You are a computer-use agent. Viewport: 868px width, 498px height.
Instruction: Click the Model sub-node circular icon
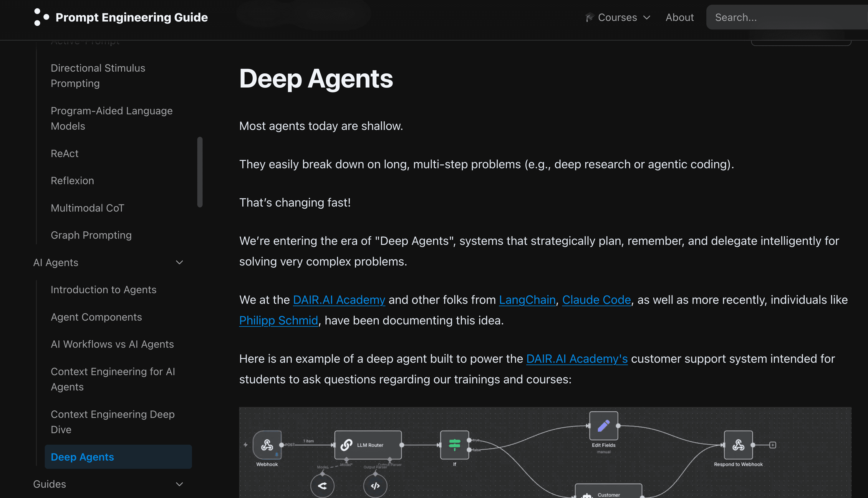point(322,486)
